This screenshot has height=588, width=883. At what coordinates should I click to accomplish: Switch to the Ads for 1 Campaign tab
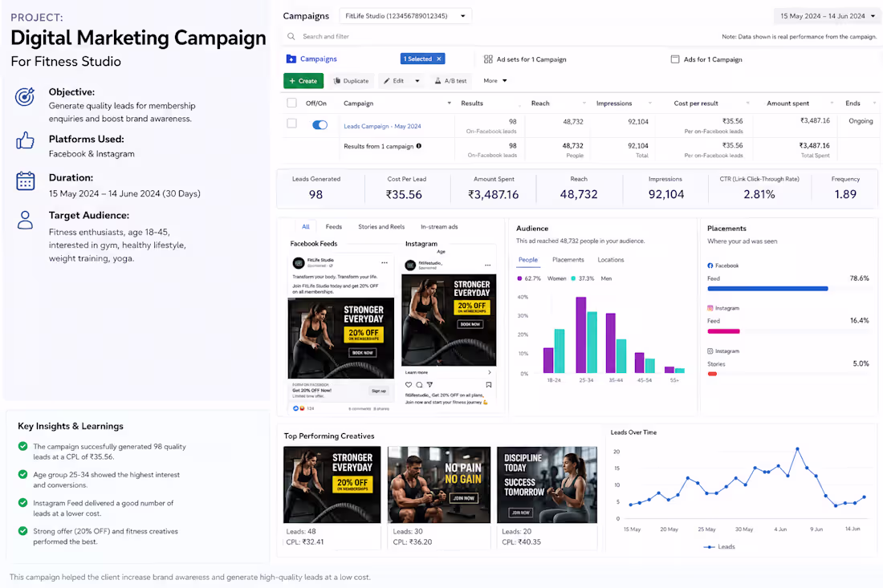[x=706, y=59]
